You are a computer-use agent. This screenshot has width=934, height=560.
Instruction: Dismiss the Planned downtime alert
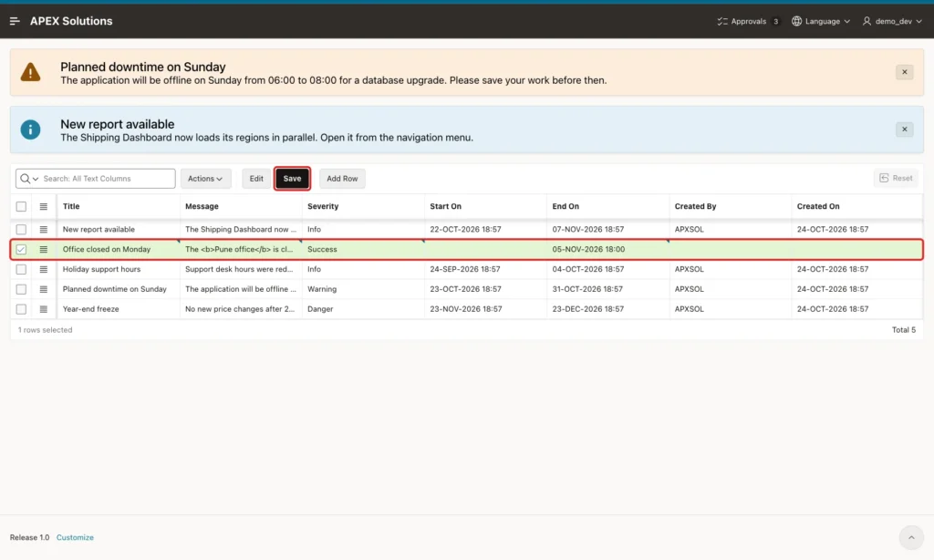(904, 72)
